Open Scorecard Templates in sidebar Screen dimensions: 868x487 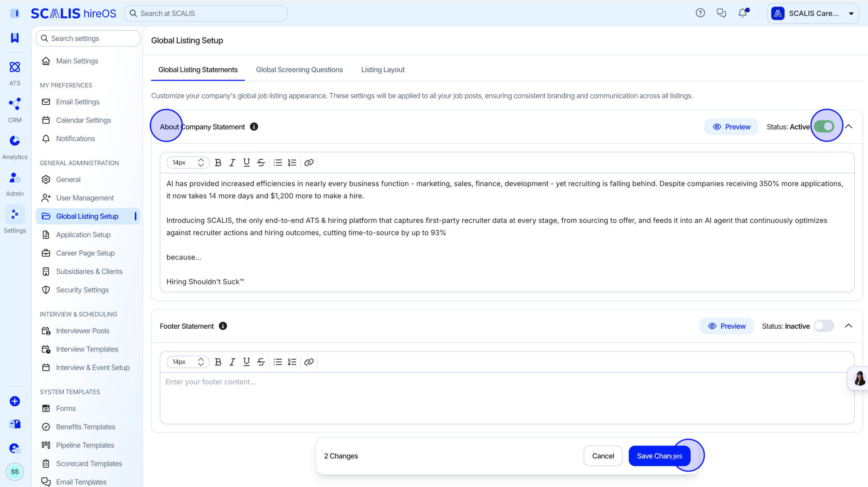88,464
